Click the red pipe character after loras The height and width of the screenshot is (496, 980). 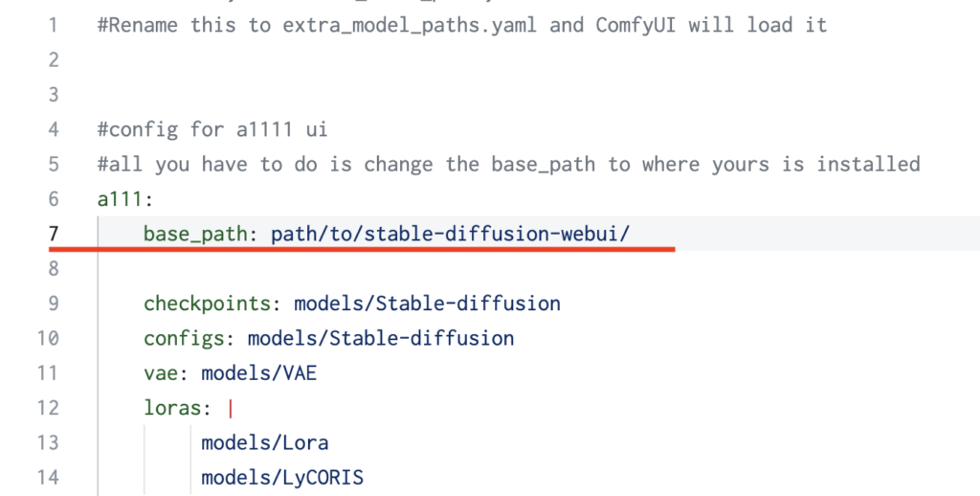click(231, 408)
